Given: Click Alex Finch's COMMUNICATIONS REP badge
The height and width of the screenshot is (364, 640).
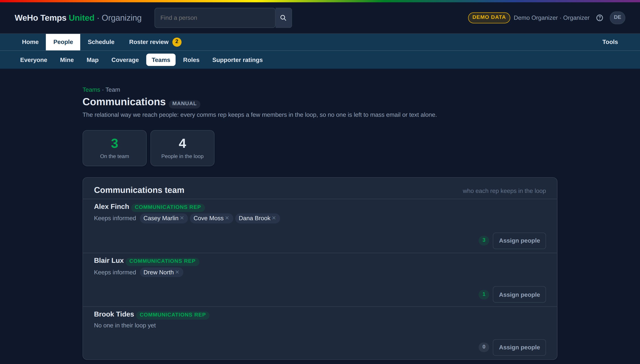Looking at the screenshot, I should point(168,207).
